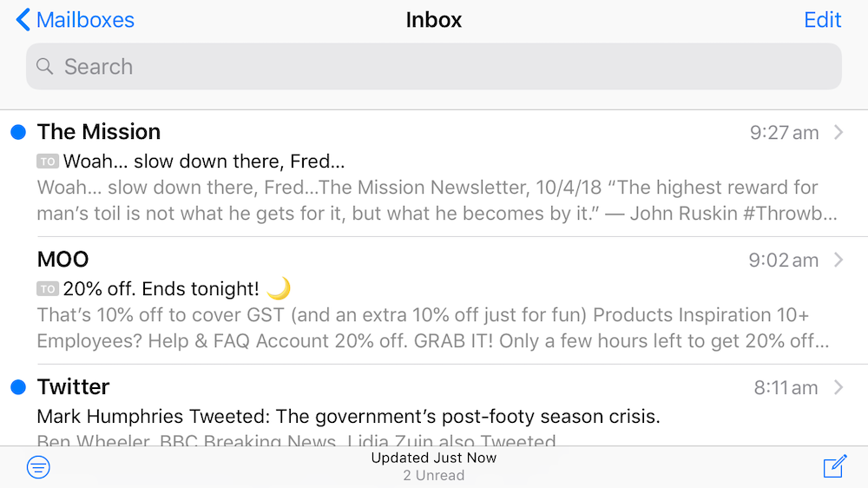Go back using the Mailboxes chevron

pyautogui.click(x=23, y=20)
